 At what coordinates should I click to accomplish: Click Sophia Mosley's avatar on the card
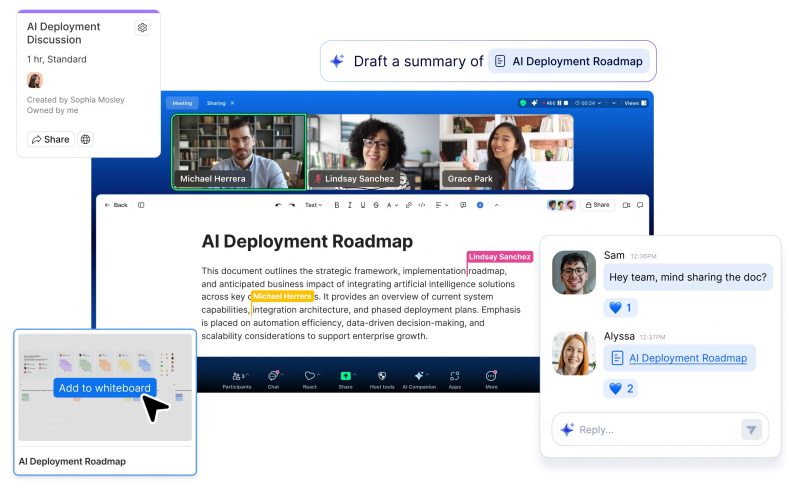[x=35, y=80]
